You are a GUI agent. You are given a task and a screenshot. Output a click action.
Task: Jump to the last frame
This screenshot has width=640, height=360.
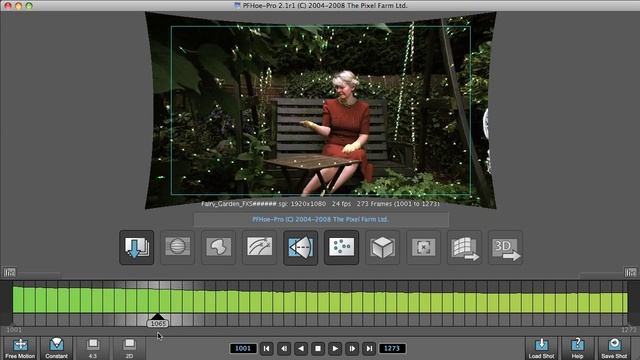(x=369, y=349)
